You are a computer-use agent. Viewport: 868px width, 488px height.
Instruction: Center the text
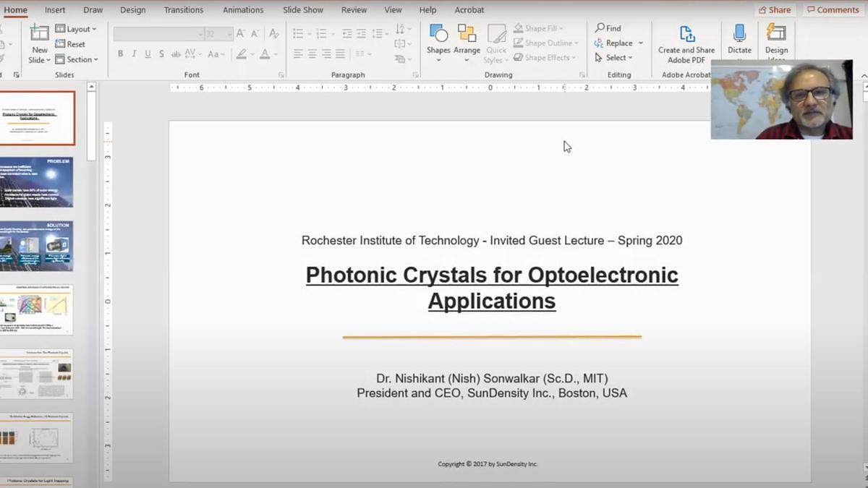pos(312,54)
